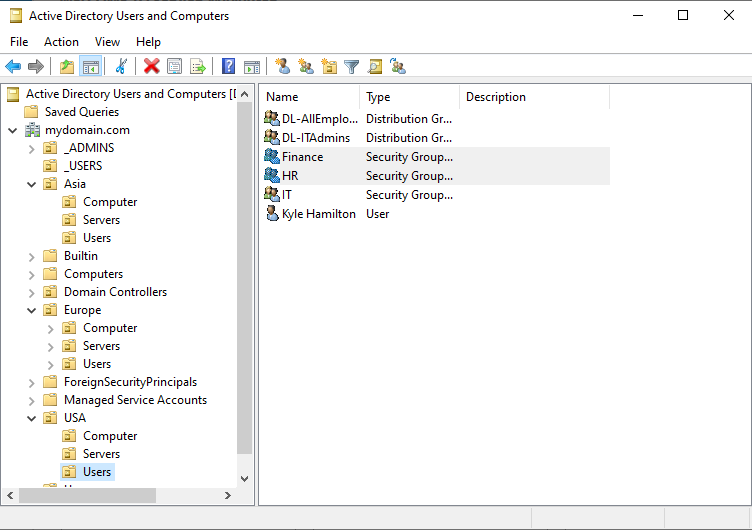Screen dimensions: 752x530
Task: Click the Add to group toolbar icon
Action: [x=398, y=67]
